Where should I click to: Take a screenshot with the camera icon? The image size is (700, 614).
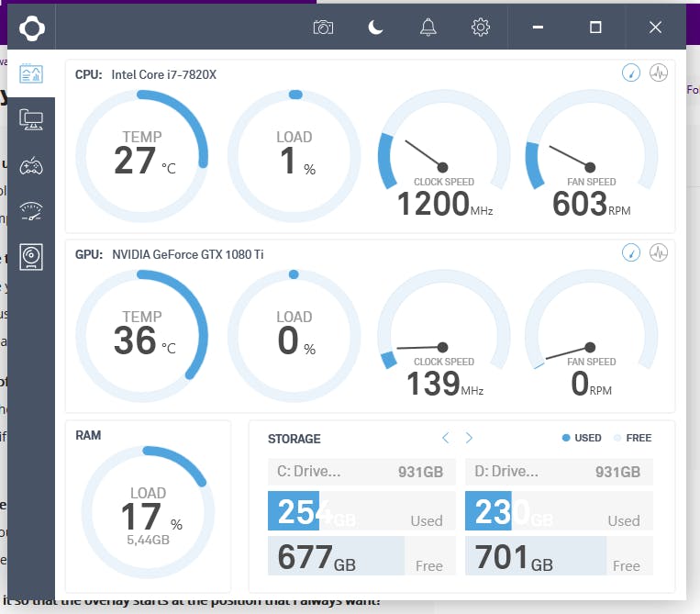(323, 28)
